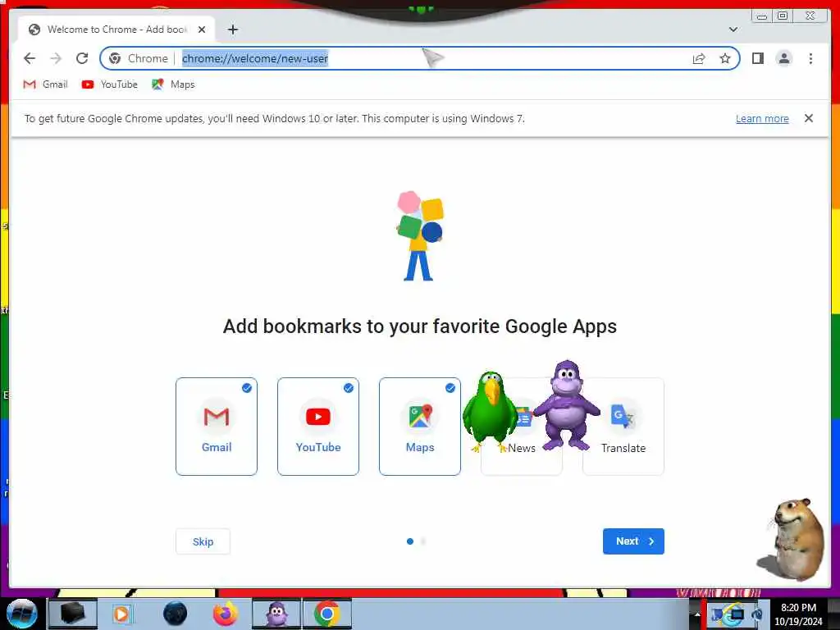
Task: Select the Translate app card
Action: click(x=623, y=427)
